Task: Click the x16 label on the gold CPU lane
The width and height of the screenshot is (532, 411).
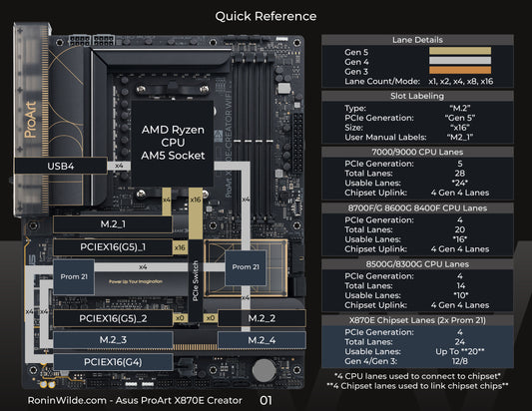Action: [x=196, y=200]
